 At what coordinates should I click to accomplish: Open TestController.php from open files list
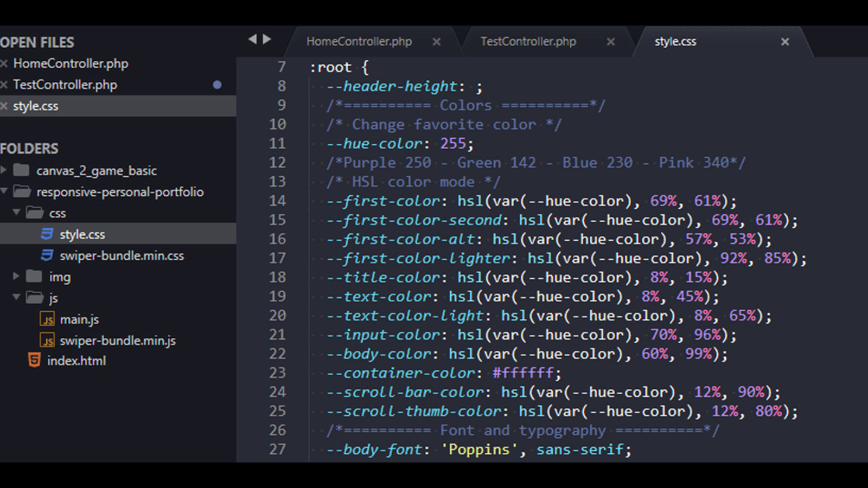[x=65, y=85]
